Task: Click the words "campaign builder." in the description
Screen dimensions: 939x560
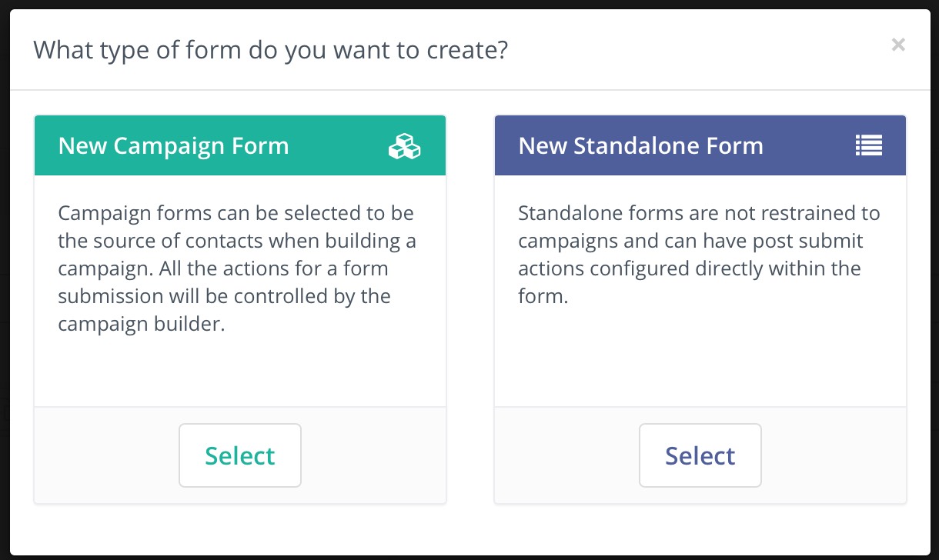Action: (142, 325)
